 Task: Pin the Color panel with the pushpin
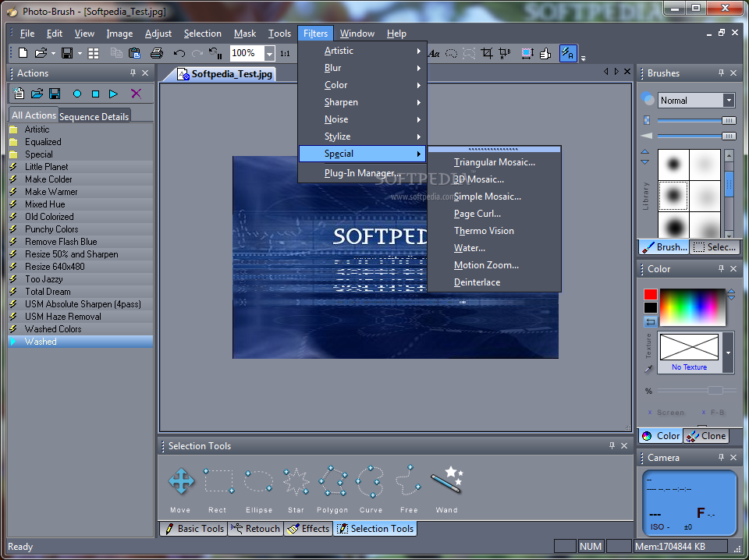point(721,269)
